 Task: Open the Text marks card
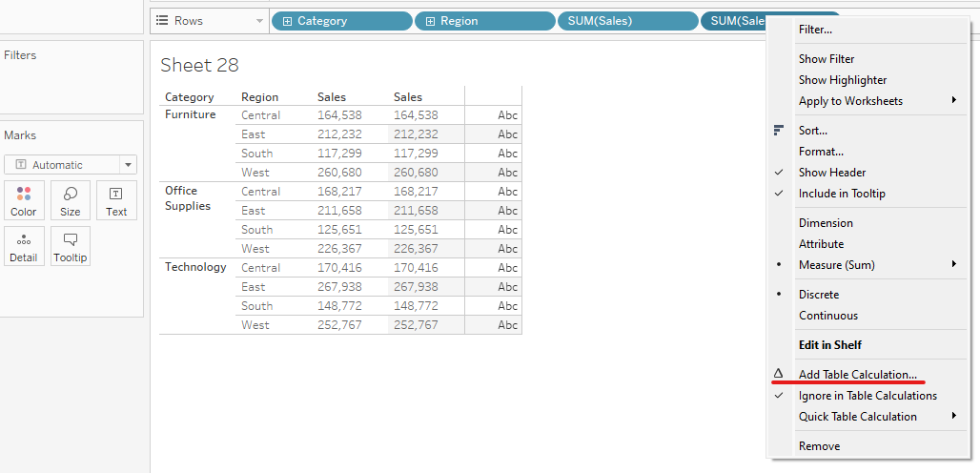pos(116,200)
